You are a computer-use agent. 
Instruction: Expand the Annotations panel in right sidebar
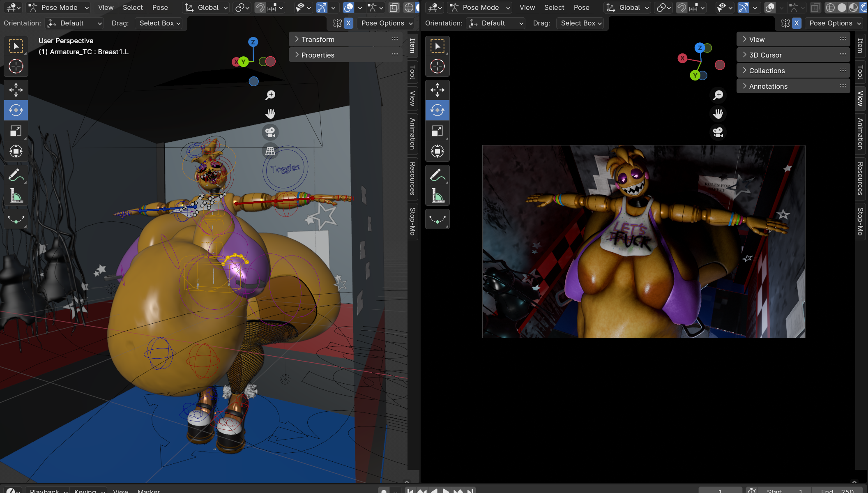(x=793, y=86)
